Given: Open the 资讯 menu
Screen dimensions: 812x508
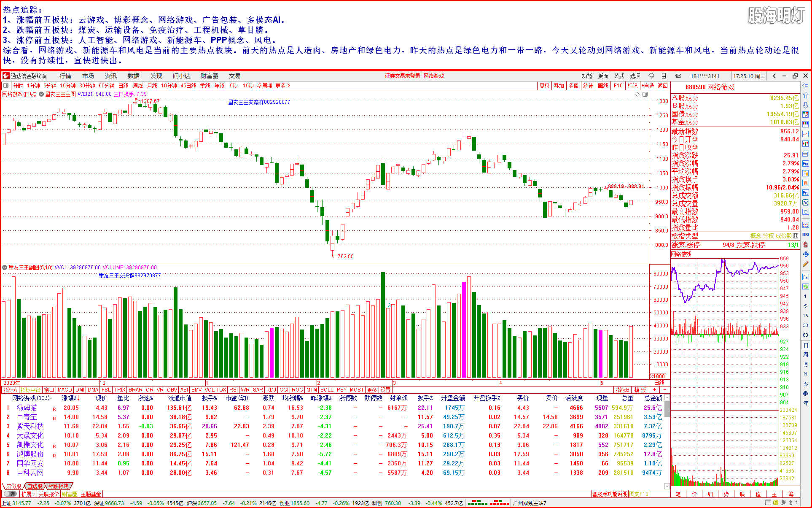Looking at the screenshot, I should (x=111, y=76).
